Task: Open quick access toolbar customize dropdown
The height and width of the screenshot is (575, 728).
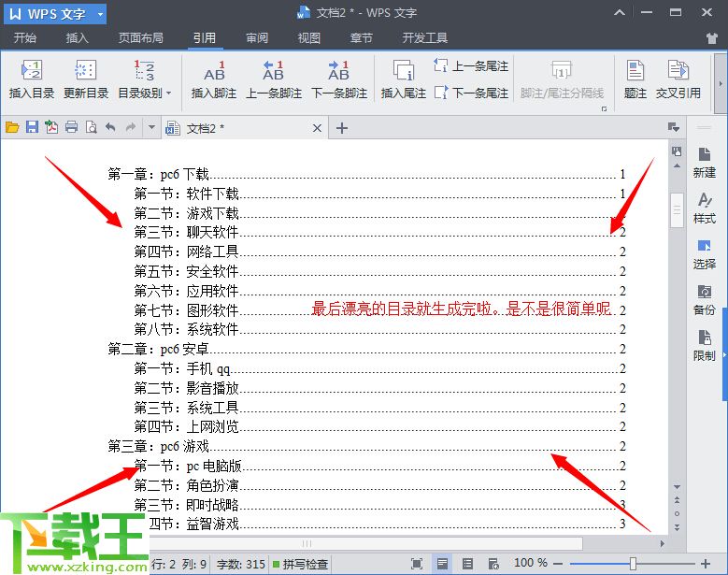Action: (x=151, y=127)
